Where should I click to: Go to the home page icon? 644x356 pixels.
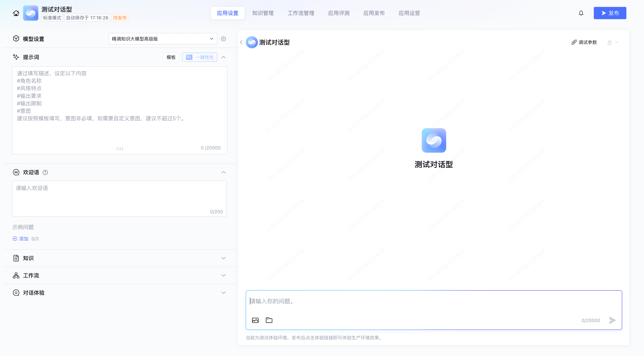click(16, 13)
